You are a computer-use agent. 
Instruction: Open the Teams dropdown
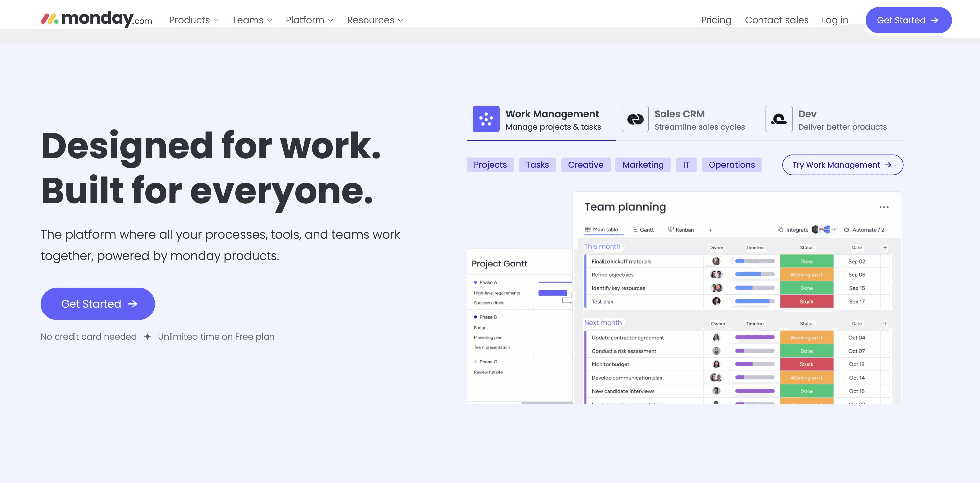pyautogui.click(x=252, y=20)
